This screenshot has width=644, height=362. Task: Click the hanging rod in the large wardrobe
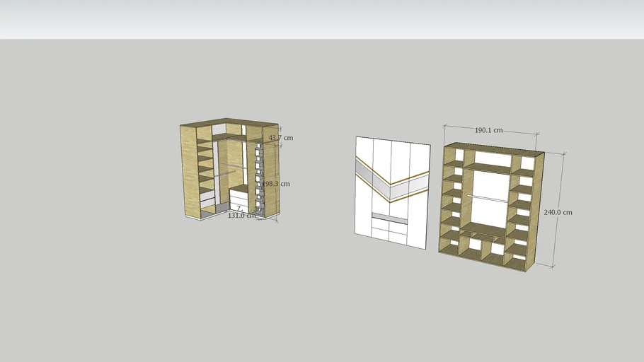[488, 199]
